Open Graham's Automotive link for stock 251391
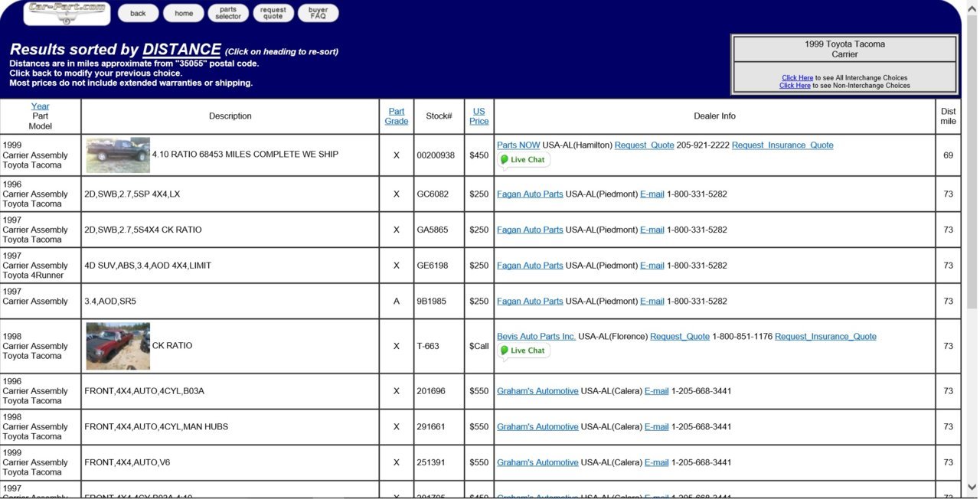980x499 pixels. click(x=537, y=462)
